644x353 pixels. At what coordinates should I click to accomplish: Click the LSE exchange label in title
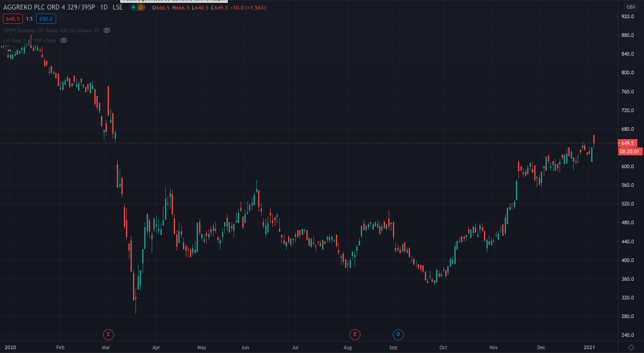(118, 7)
